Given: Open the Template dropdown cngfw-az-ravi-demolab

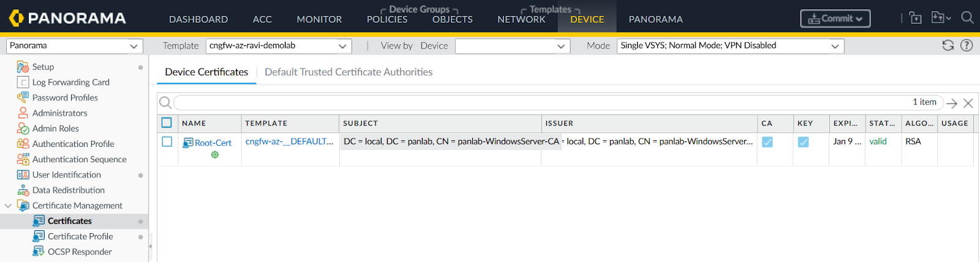Looking at the screenshot, I should tap(279, 46).
